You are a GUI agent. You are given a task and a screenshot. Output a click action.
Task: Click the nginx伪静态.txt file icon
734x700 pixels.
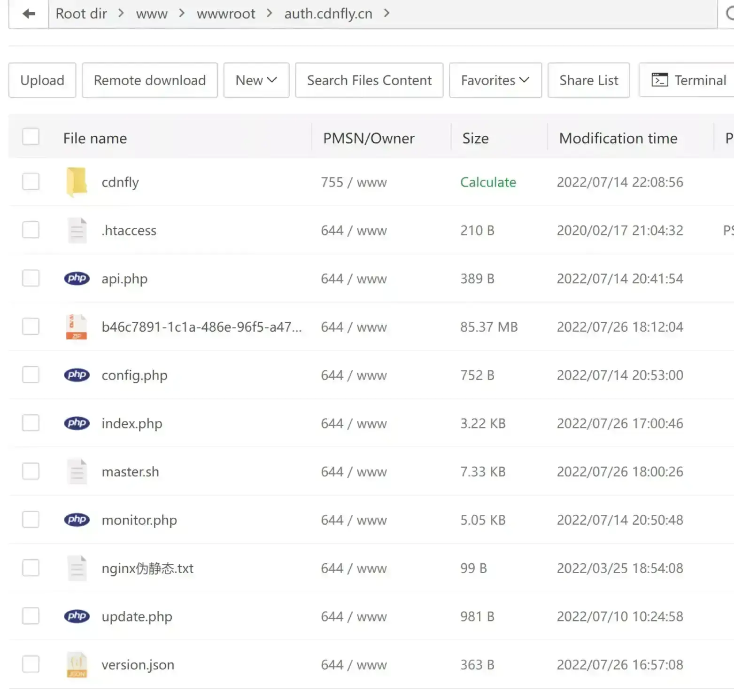[x=77, y=568]
